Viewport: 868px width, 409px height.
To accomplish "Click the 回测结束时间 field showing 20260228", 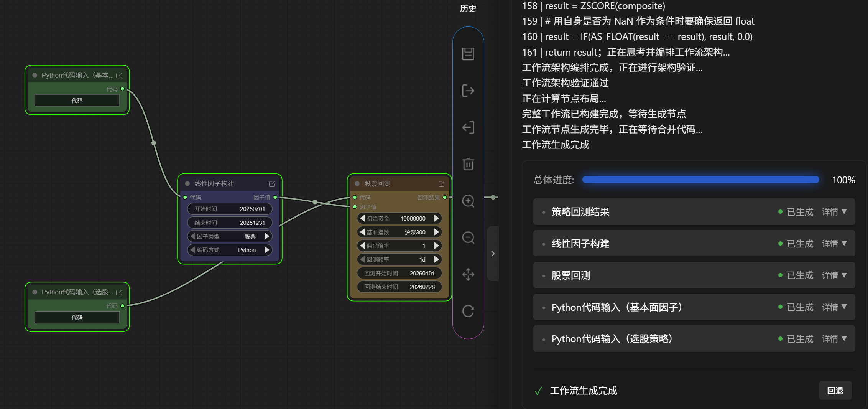I will coord(399,287).
